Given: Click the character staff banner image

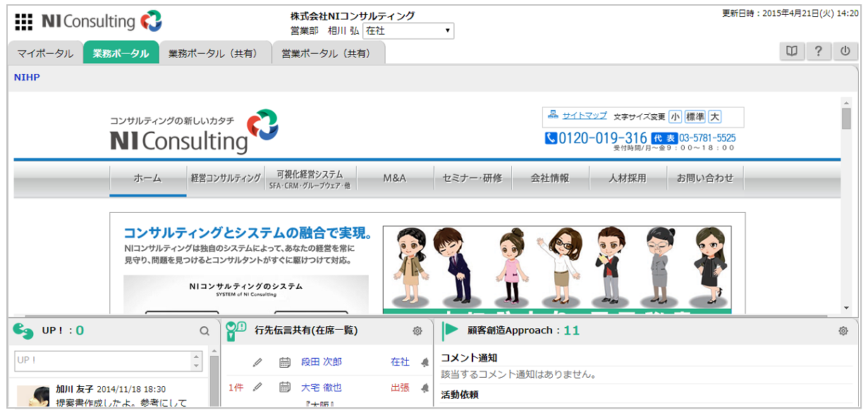Looking at the screenshot, I should point(557,269).
